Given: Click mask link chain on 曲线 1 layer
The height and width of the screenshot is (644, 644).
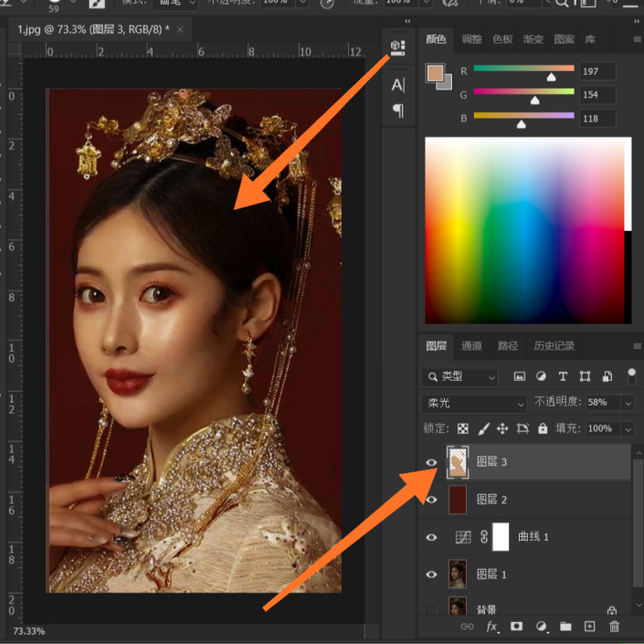Looking at the screenshot, I should [x=484, y=537].
